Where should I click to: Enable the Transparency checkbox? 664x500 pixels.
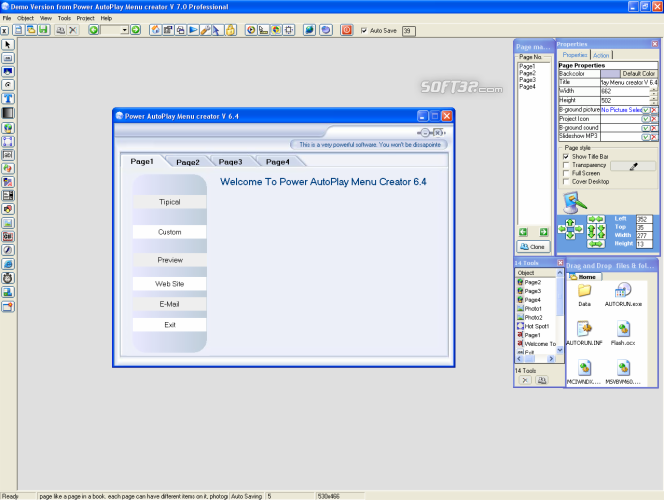click(x=566, y=165)
